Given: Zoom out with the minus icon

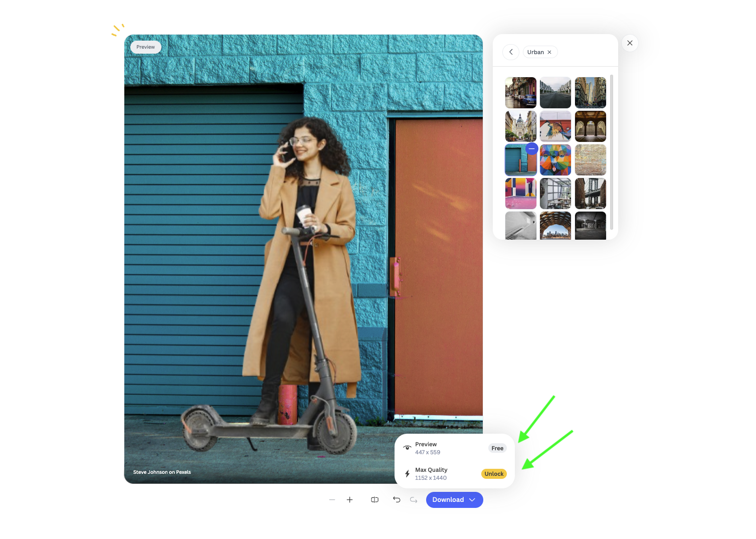Looking at the screenshot, I should [x=332, y=500].
